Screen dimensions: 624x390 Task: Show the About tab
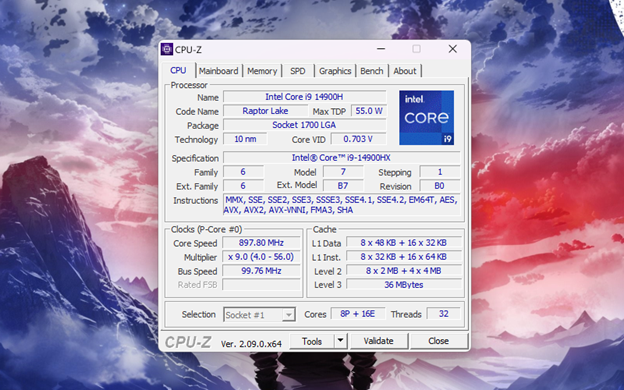(405, 71)
